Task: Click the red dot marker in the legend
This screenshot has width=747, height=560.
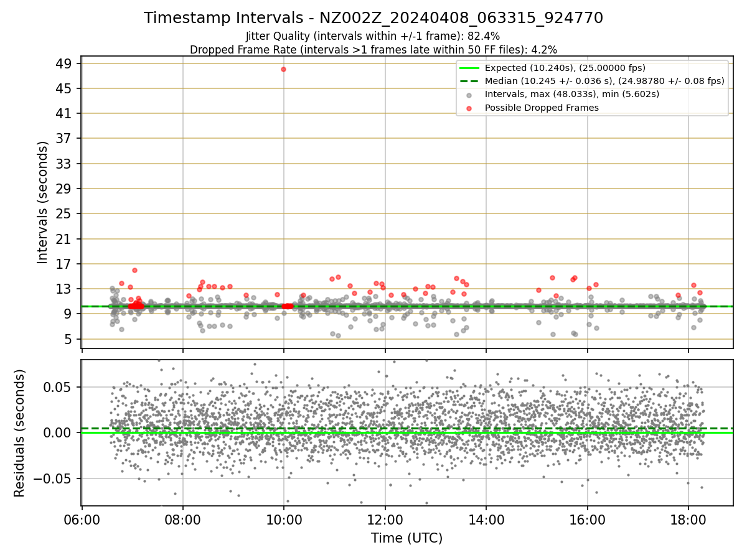Action: click(x=469, y=108)
